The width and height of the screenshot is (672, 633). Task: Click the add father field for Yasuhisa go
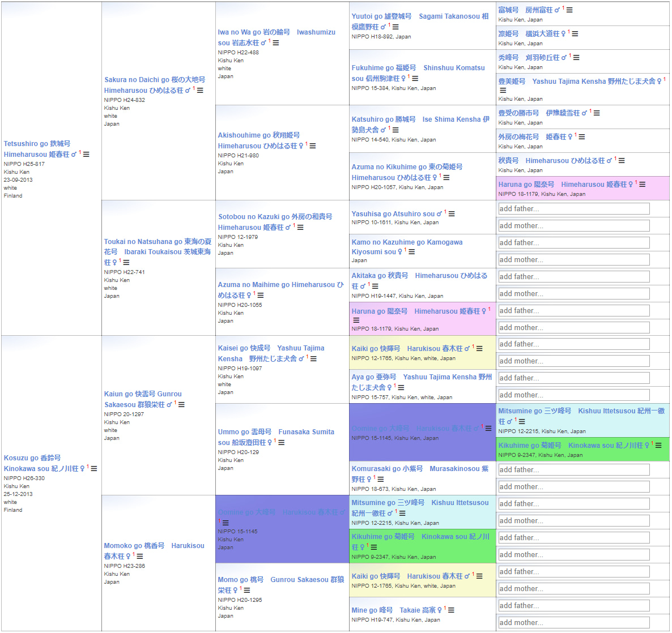[x=573, y=209]
